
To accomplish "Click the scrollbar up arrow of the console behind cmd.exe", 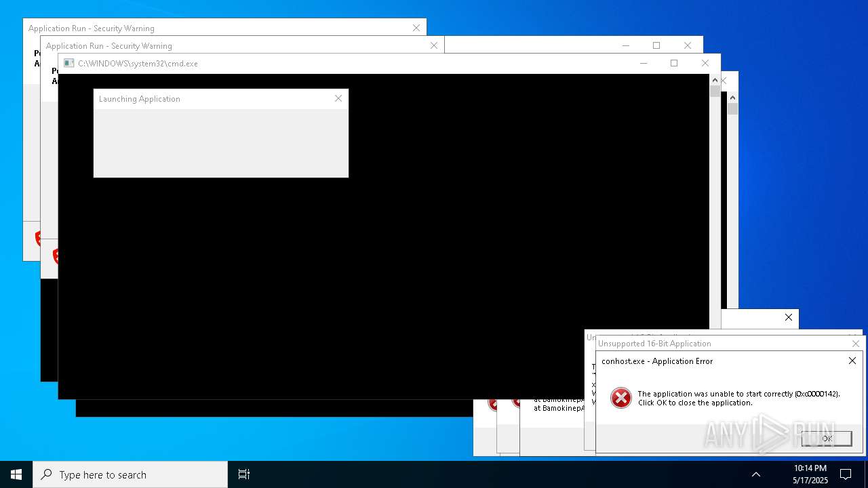I will pos(732,98).
